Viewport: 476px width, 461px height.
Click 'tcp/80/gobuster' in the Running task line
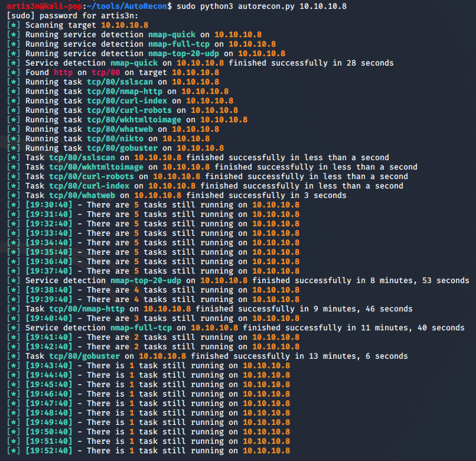click(122, 148)
